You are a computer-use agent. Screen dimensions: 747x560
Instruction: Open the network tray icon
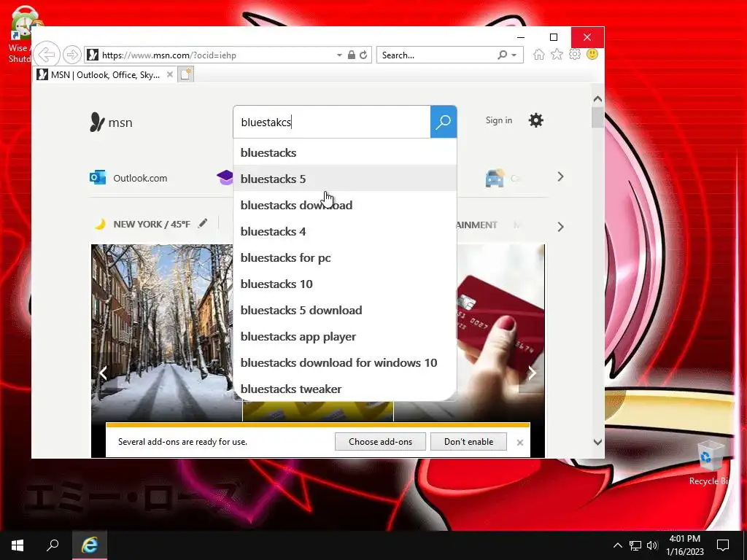pos(635,545)
